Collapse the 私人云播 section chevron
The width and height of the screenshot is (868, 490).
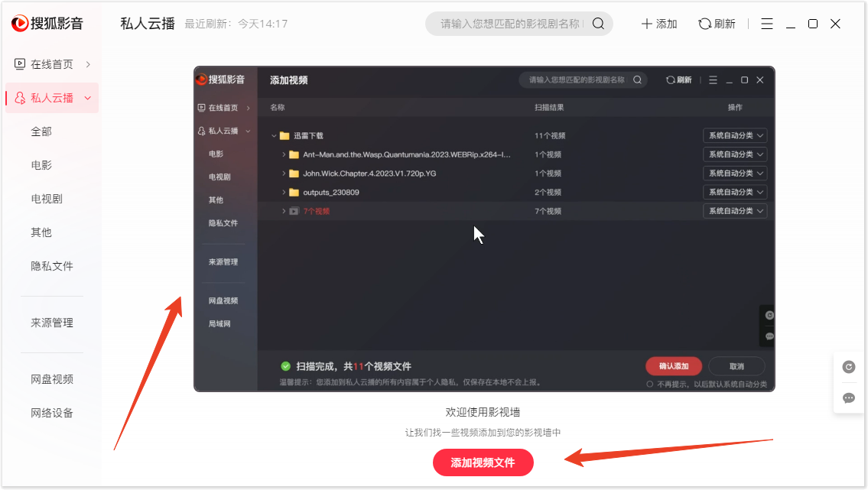[87, 98]
